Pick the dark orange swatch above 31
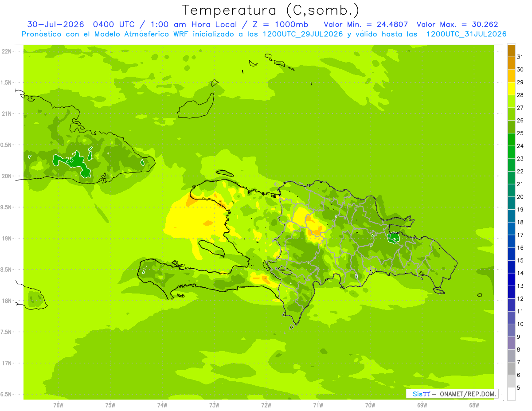Viewport: 532px width, 411px height. pos(511,51)
